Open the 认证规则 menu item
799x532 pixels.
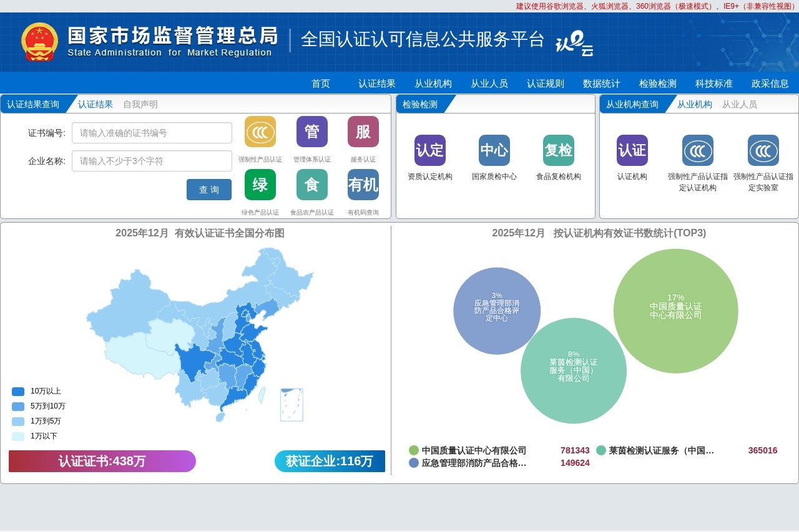pyautogui.click(x=544, y=83)
